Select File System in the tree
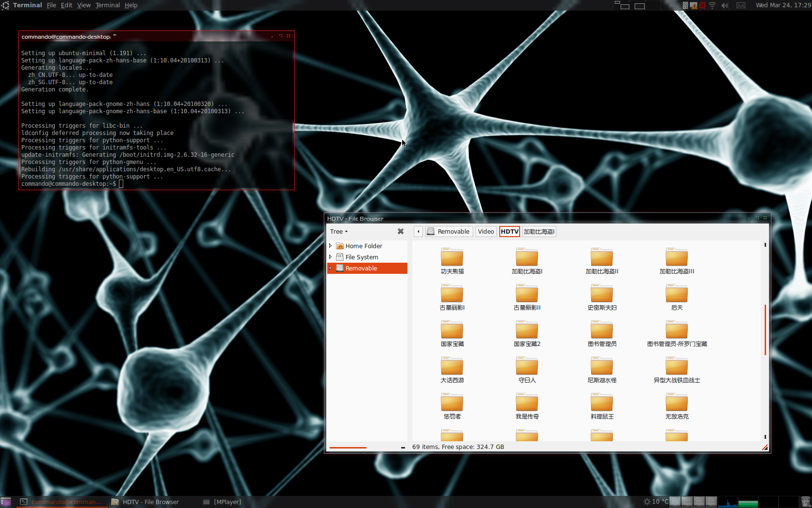The image size is (812, 508). 362,257
